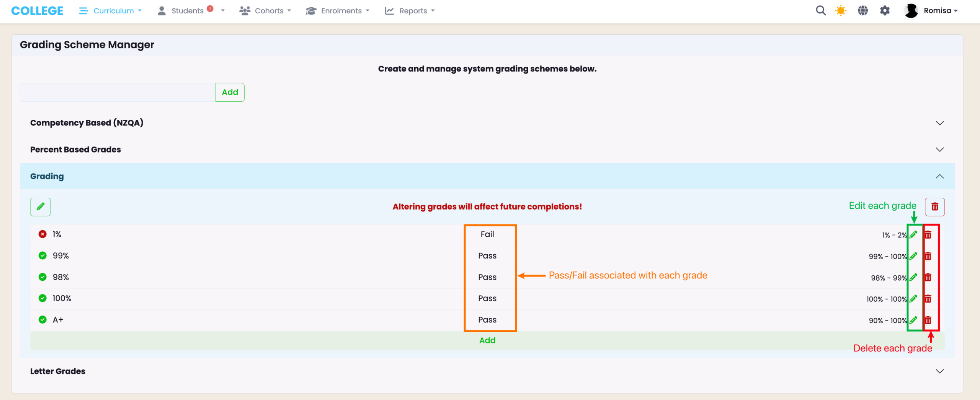The width and height of the screenshot is (980, 400).
Task: Click the green pencil to edit Grading scheme
Action: pyautogui.click(x=41, y=207)
